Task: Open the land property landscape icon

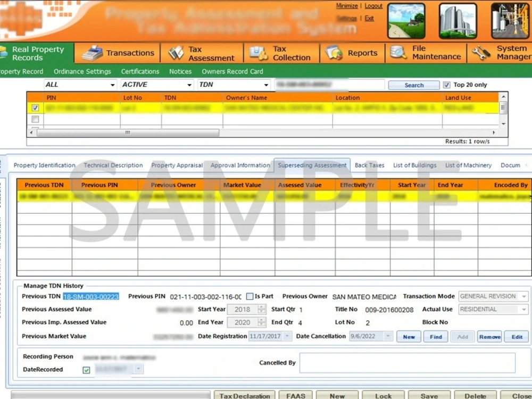Action: 406,21
